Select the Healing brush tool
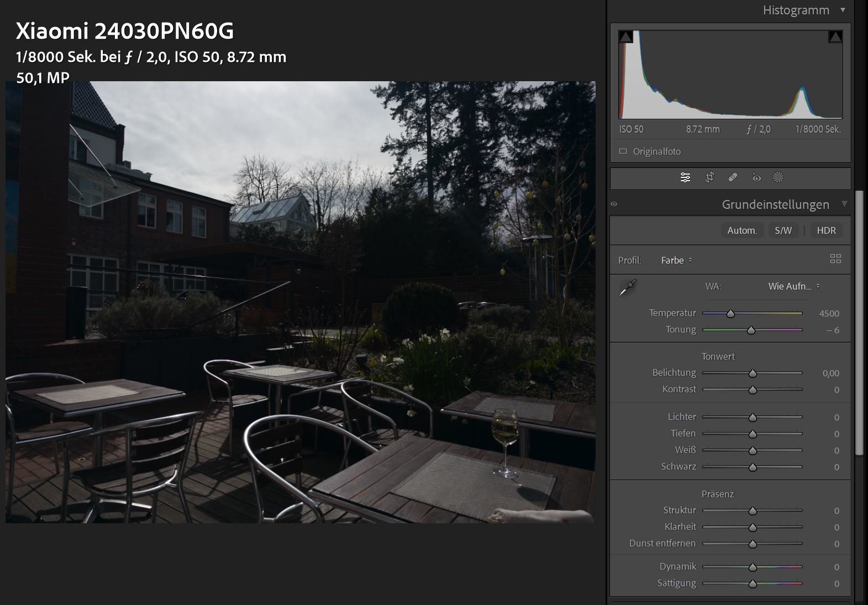The height and width of the screenshot is (605, 868). [733, 177]
